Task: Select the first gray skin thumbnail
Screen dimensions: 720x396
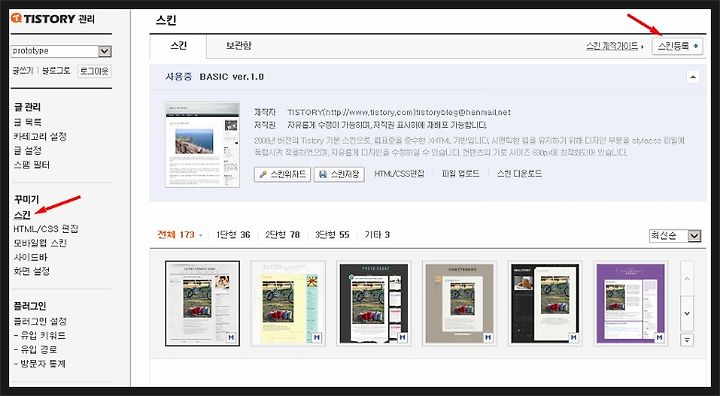Action: (x=202, y=304)
